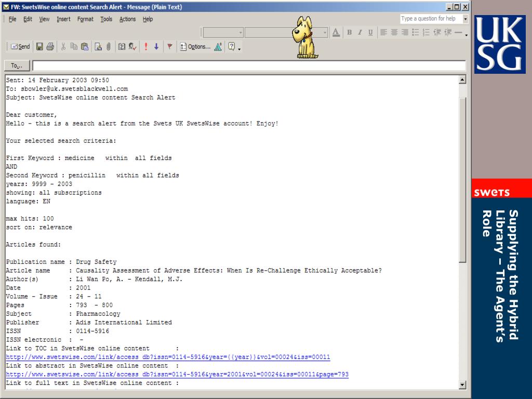
Task: Open the Actions menu
Action: [127, 19]
